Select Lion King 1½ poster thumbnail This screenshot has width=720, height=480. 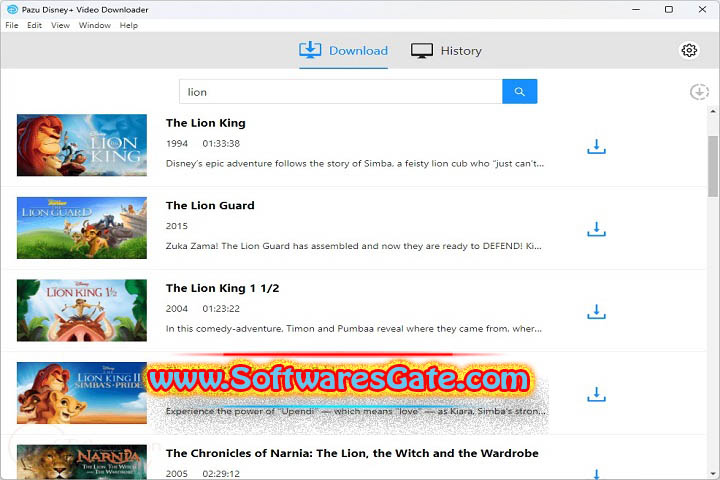(82, 311)
